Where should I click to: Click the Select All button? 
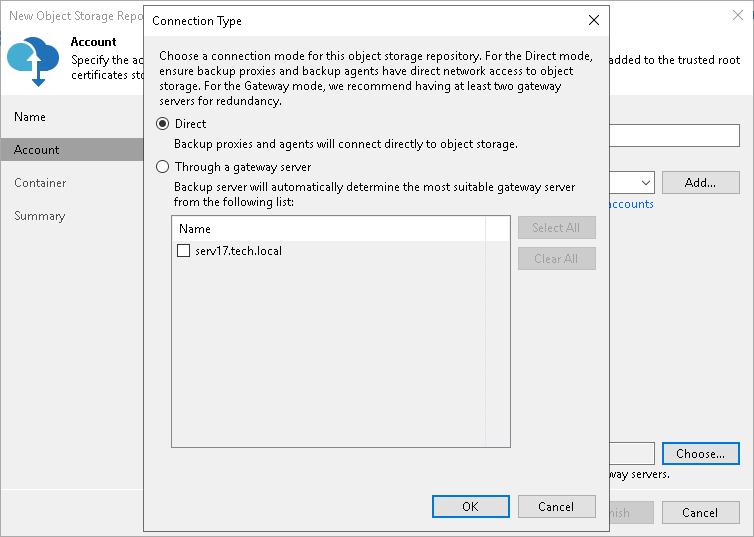pos(556,227)
